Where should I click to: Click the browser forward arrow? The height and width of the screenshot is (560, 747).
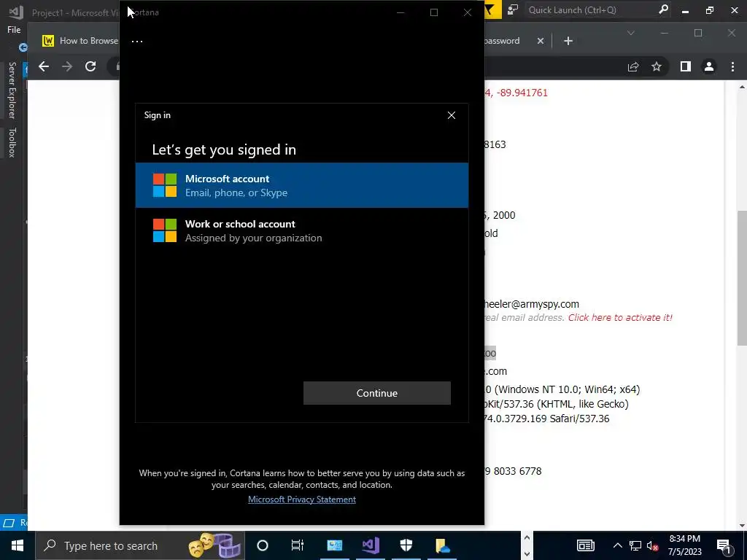[67, 66]
